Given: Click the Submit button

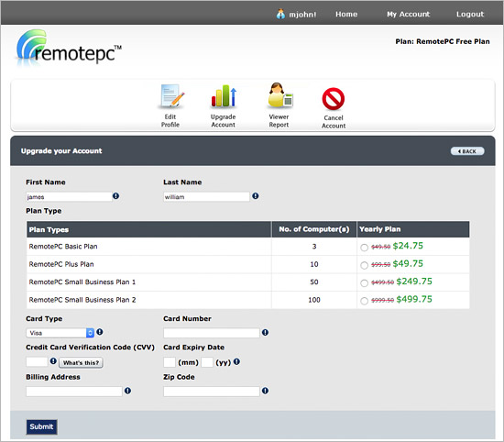Looking at the screenshot, I should coord(41,427).
